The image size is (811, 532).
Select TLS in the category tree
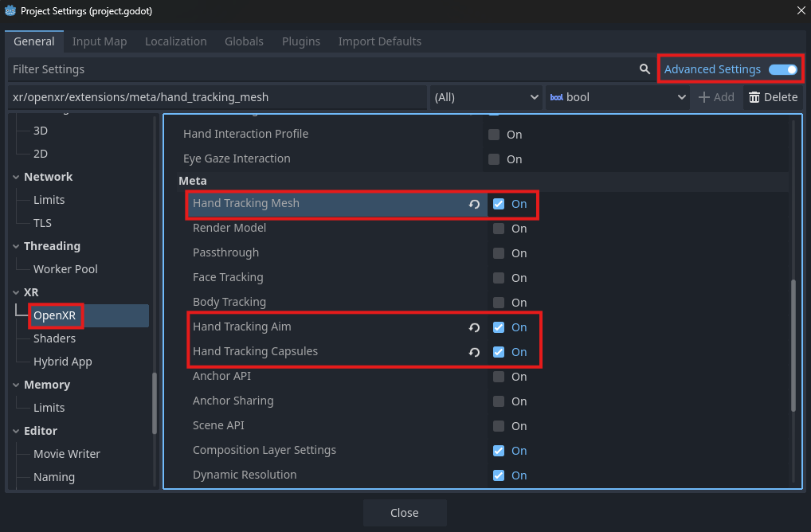click(42, 223)
